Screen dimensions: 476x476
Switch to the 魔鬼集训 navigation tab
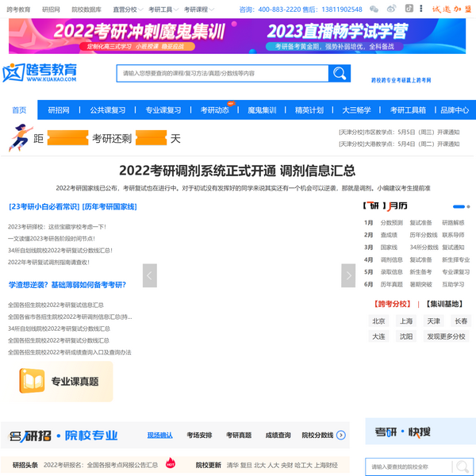(262, 110)
